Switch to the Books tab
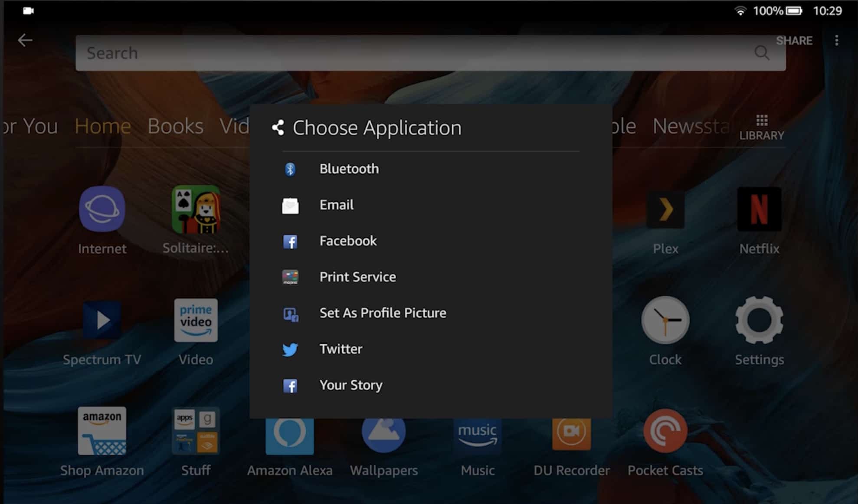The width and height of the screenshot is (858, 504). (175, 126)
